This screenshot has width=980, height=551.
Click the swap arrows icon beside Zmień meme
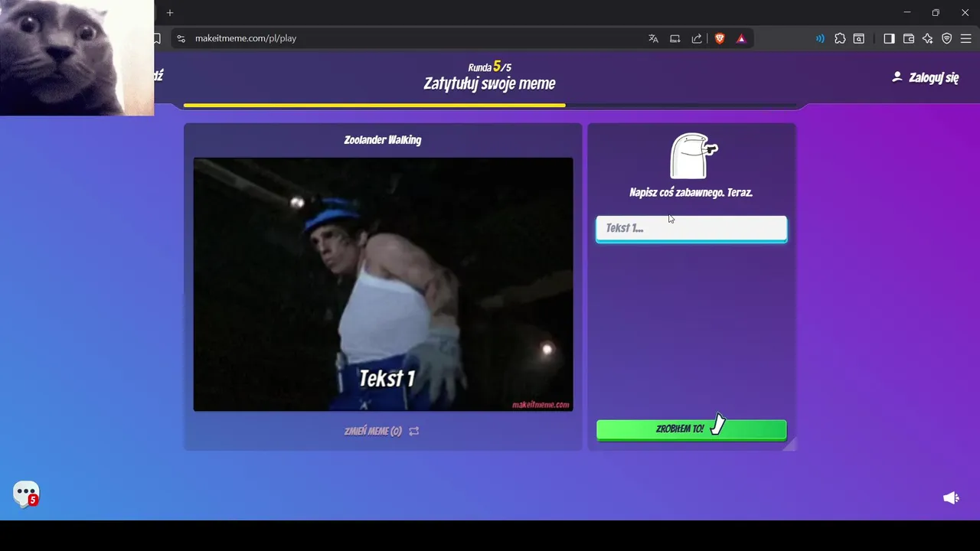click(414, 431)
